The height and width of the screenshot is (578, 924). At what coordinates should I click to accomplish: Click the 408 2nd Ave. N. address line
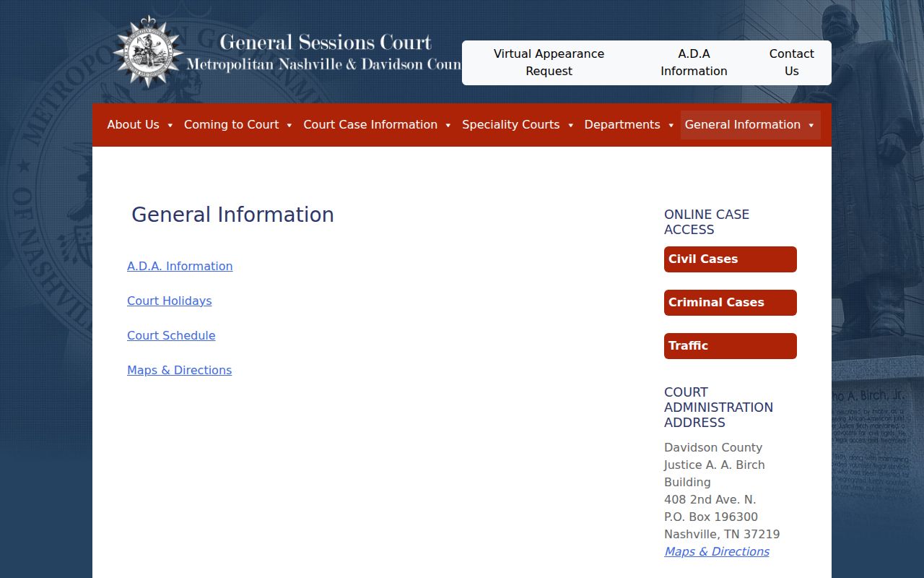click(710, 499)
